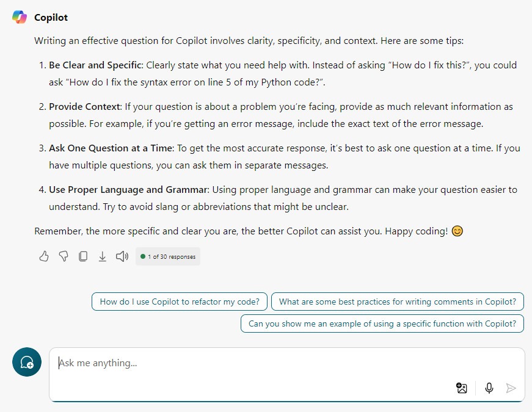Click the 'Provide Context' bold text

[x=84, y=107]
